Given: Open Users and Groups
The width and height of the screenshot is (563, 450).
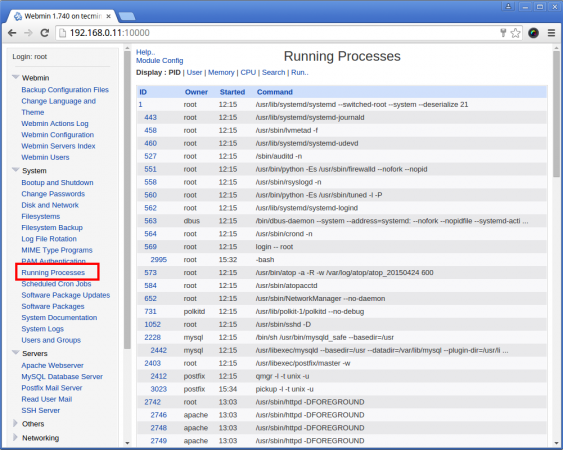Looking at the screenshot, I should tap(51, 340).
